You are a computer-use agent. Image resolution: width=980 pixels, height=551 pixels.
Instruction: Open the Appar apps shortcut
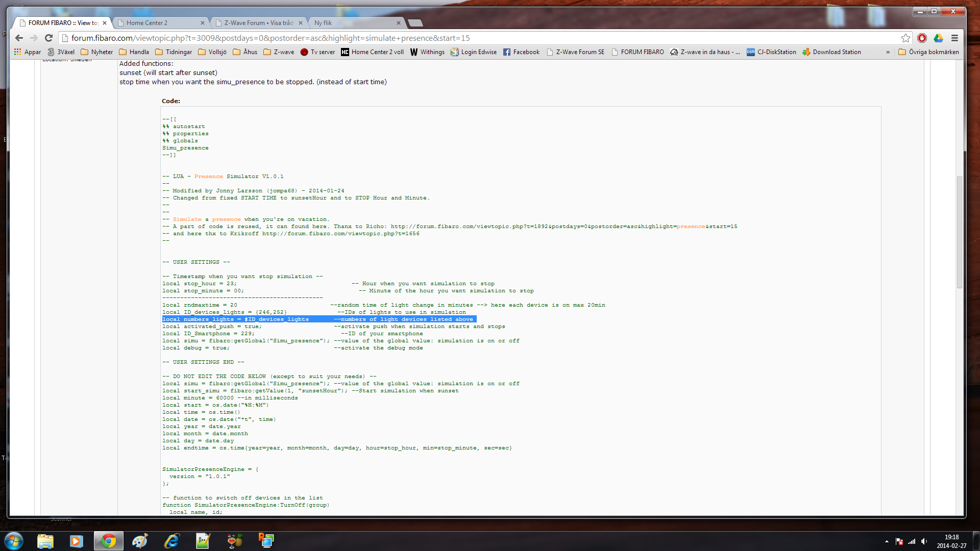pyautogui.click(x=28, y=52)
